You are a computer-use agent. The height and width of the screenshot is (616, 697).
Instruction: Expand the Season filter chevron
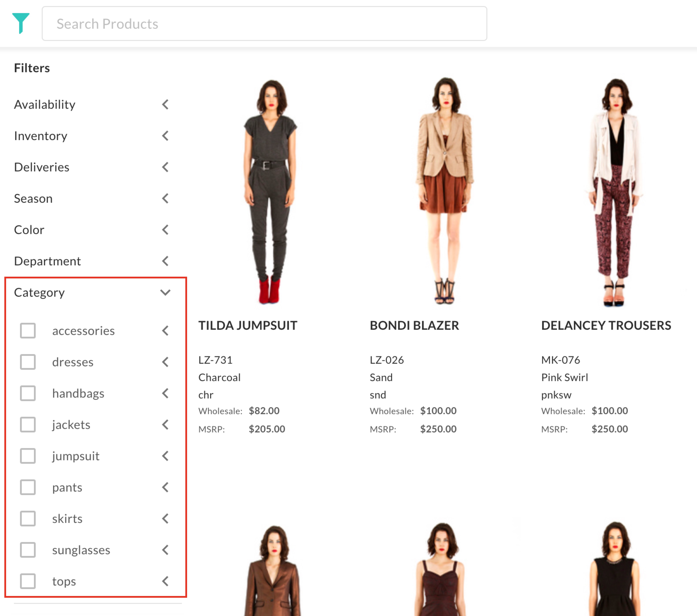pos(165,198)
